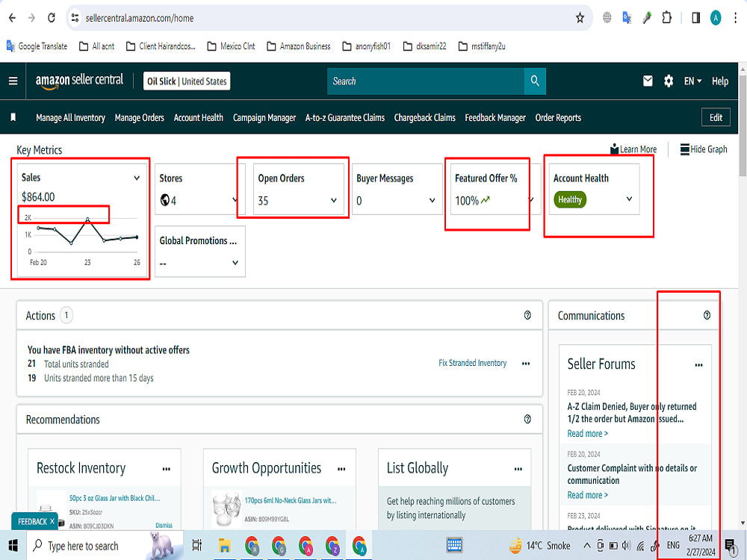Open Manage All Inventory

[70, 118]
